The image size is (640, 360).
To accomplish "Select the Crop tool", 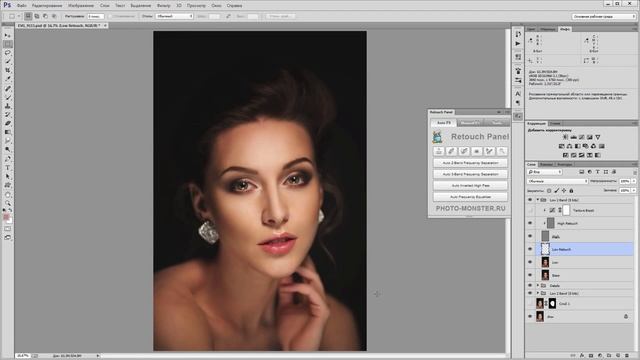I will coord(8,70).
